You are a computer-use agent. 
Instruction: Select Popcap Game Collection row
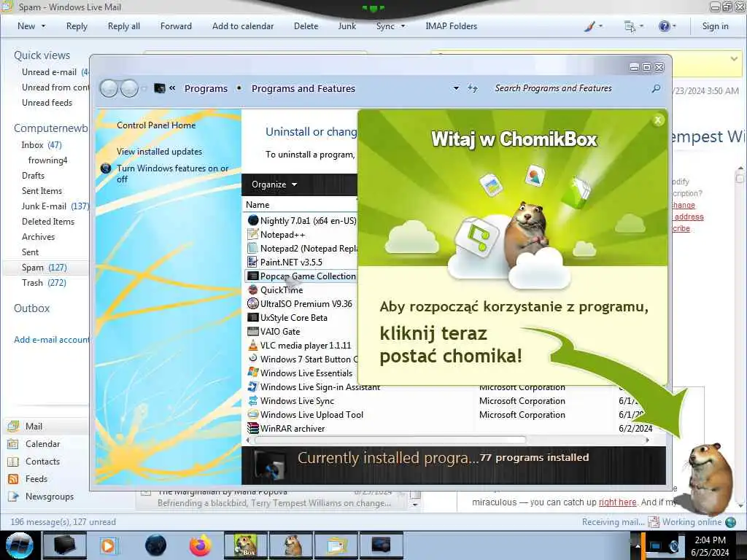pyautogui.click(x=301, y=276)
